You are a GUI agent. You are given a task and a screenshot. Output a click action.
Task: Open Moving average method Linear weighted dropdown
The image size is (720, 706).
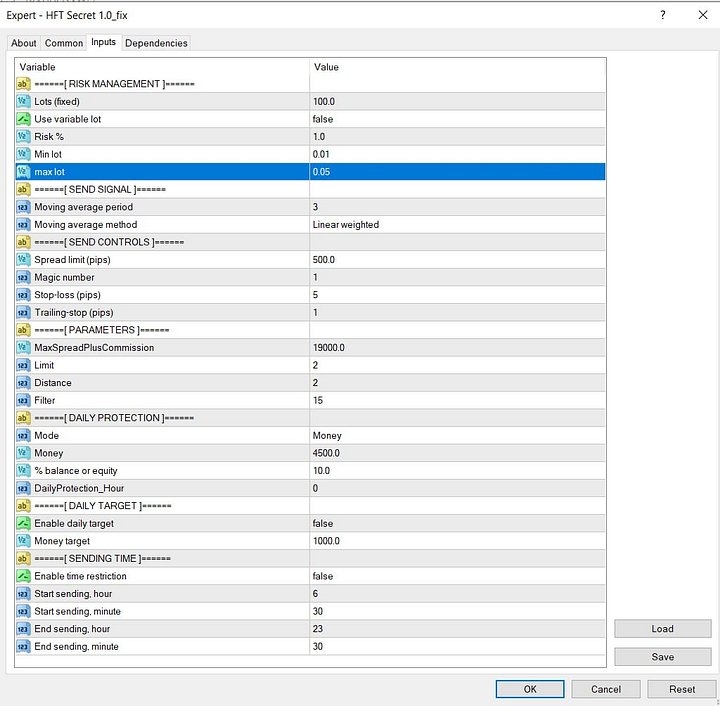[x=456, y=225]
